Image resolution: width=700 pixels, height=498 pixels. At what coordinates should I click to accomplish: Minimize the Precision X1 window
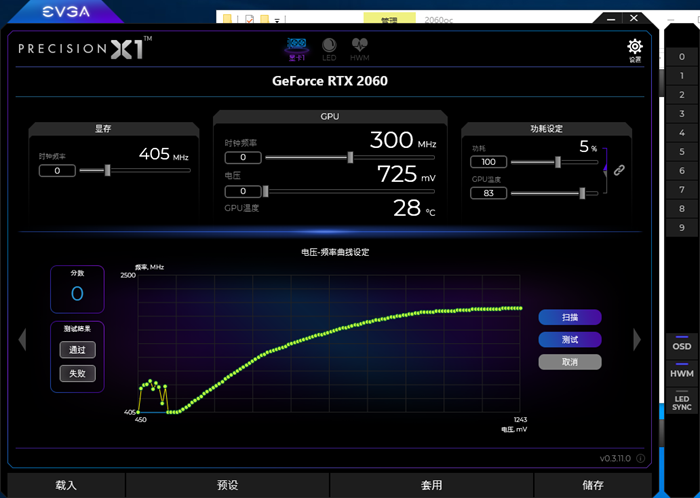pos(611,19)
